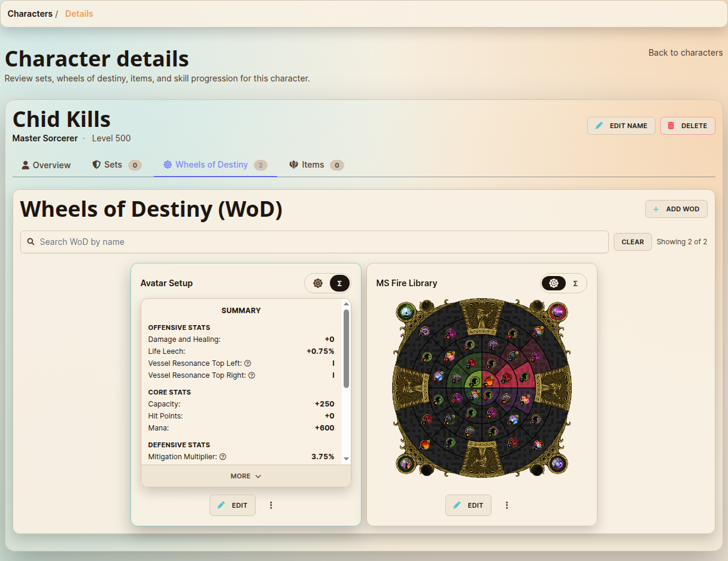This screenshot has height=561, width=728.
Task: Click the Avatar Setup card title
Action: click(166, 283)
